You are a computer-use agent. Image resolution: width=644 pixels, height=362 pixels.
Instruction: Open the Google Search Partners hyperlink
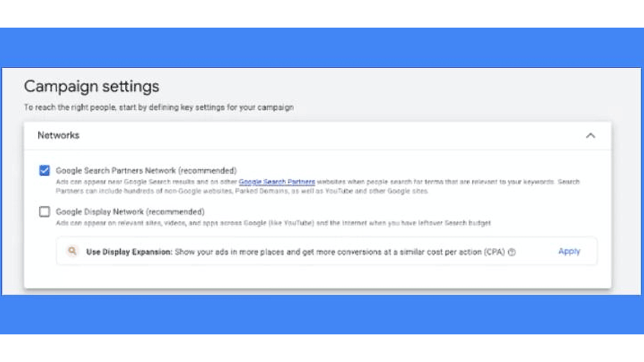277,182
